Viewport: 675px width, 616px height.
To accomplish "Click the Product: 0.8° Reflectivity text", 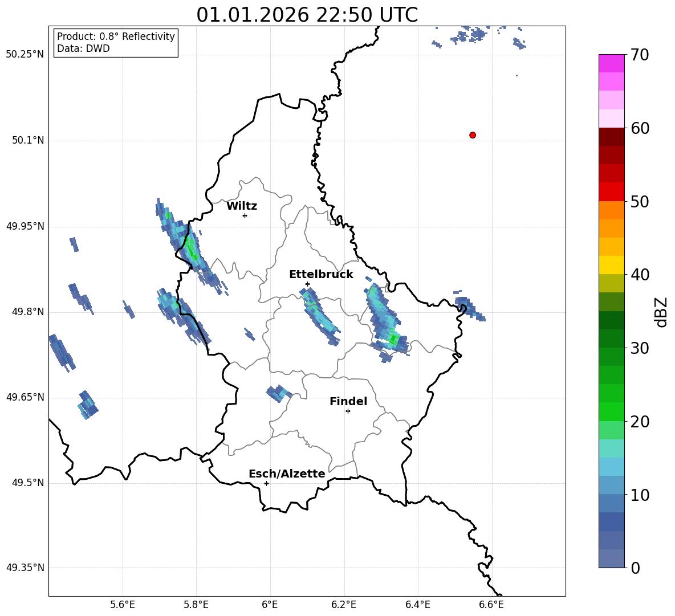I will coord(116,36).
